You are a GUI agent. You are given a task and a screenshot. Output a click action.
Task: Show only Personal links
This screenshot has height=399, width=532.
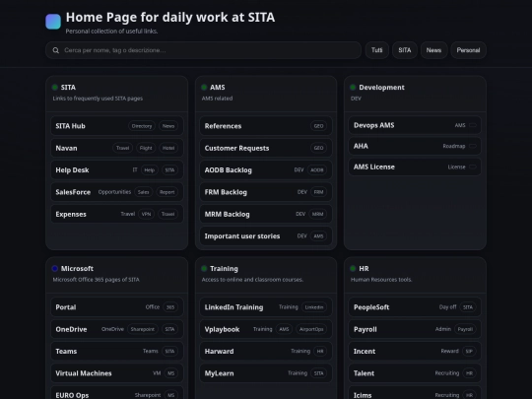pyautogui.click(x=468, y=50)
